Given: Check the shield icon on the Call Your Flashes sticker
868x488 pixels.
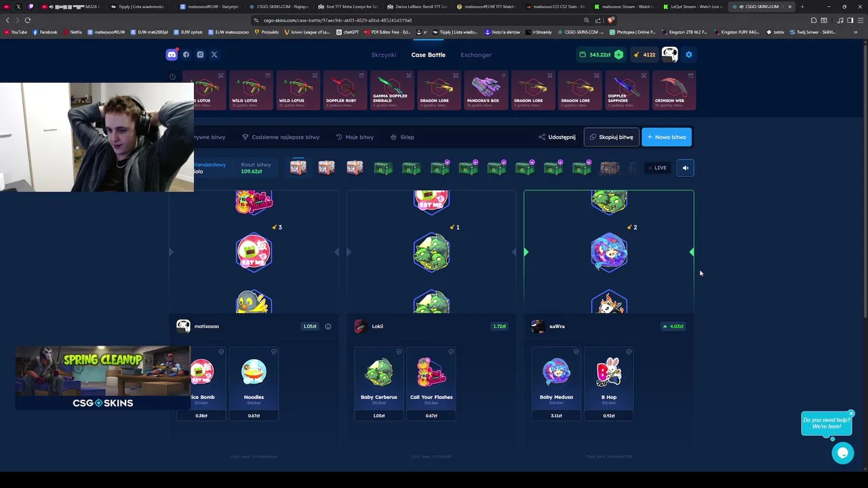Looking at the screenshot, I should coord(451,352).
